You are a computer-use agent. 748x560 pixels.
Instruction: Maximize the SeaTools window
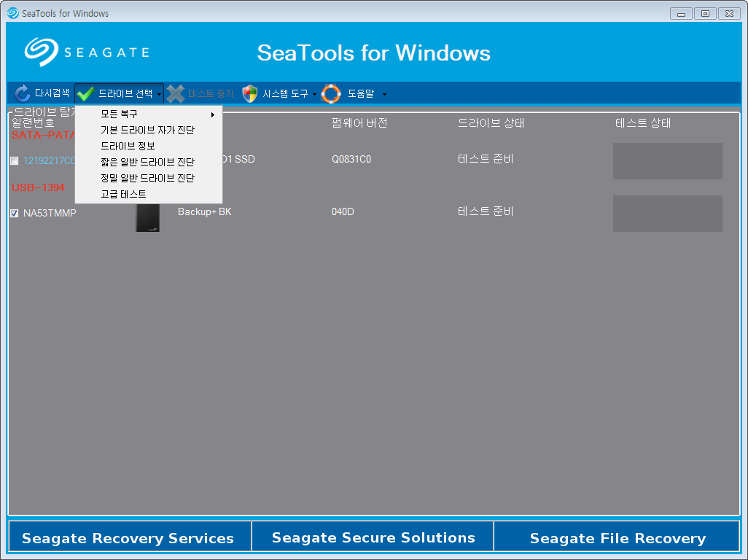pos(705,14)
